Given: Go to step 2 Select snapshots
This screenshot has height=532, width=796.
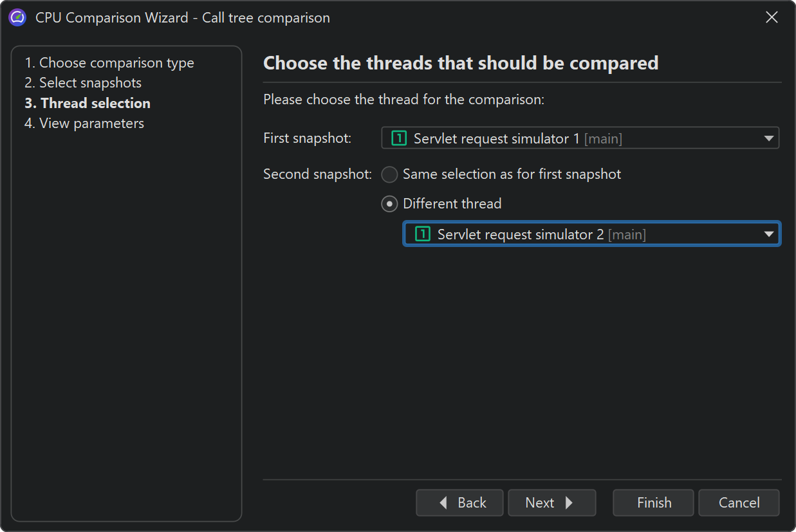Looking at the screenshot, I should click(x=83, y=83).
